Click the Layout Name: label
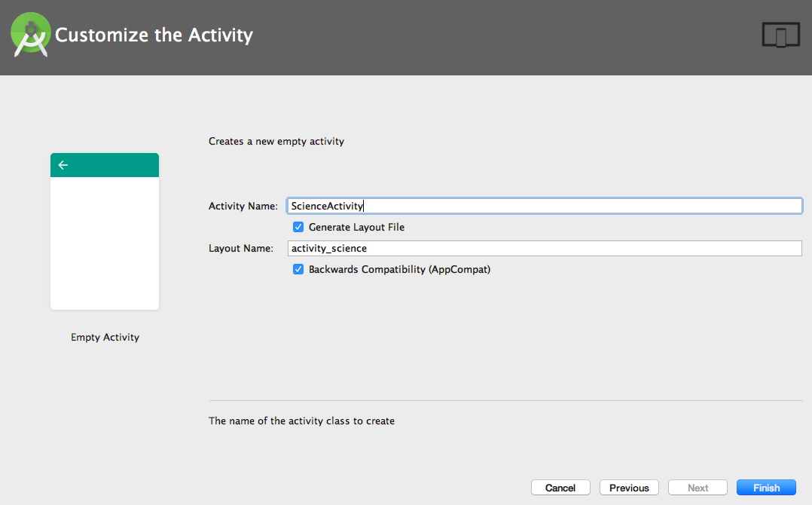The width and height of the screenshot is (812, 505). coord(241,248)
